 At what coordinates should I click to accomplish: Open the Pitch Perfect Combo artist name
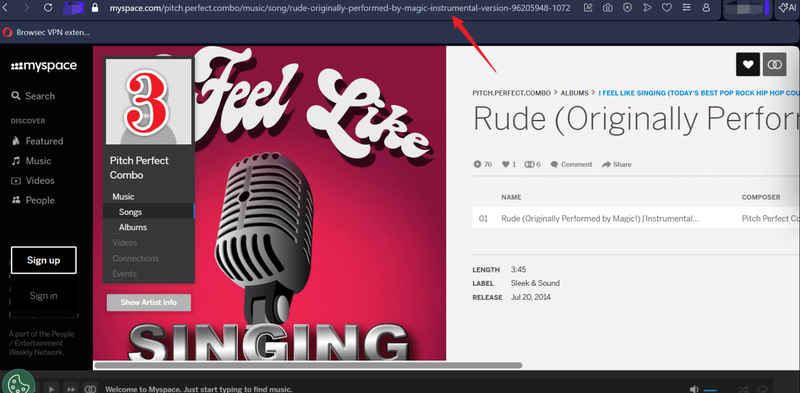[139, 167]
